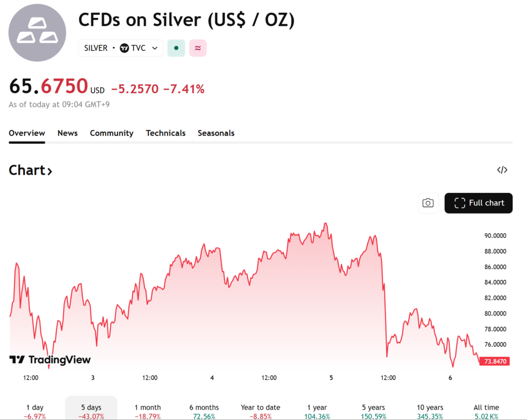Go to the Technicals tab

[x=166, y=133]
